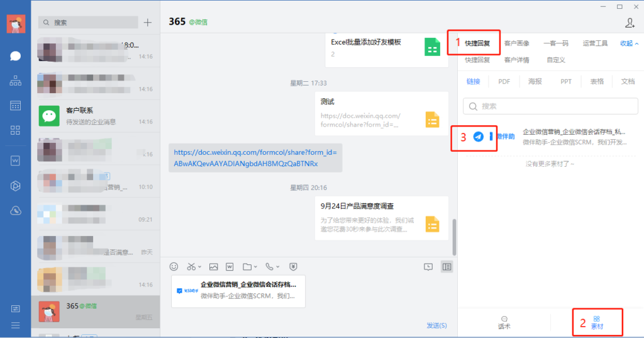
Task: Click the W document icon in chat toolbar
Action: [230, 267]
